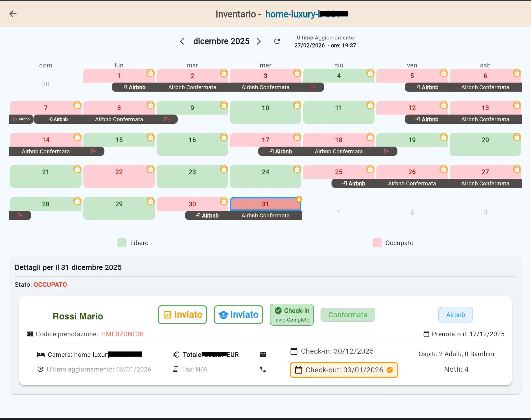The height and width of the screenshot is (420, 531).
Task: Select the December 20 calendar cell
Action: point(485,144)
